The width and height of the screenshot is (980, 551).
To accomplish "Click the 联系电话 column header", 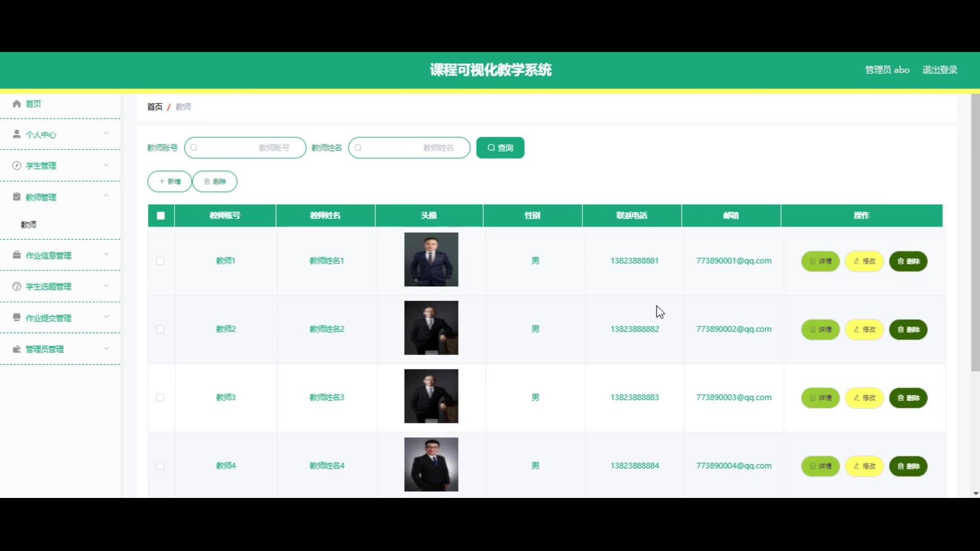I will coord(632,216).
